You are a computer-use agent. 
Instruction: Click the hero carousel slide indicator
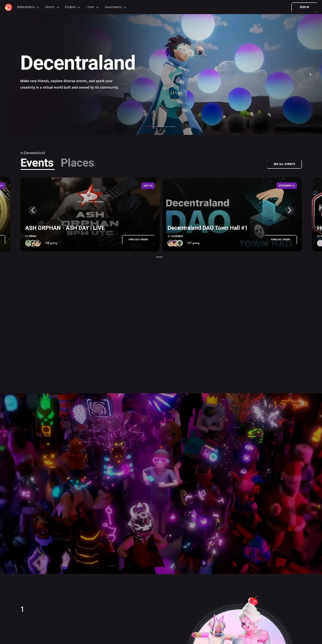pos(161,126)
